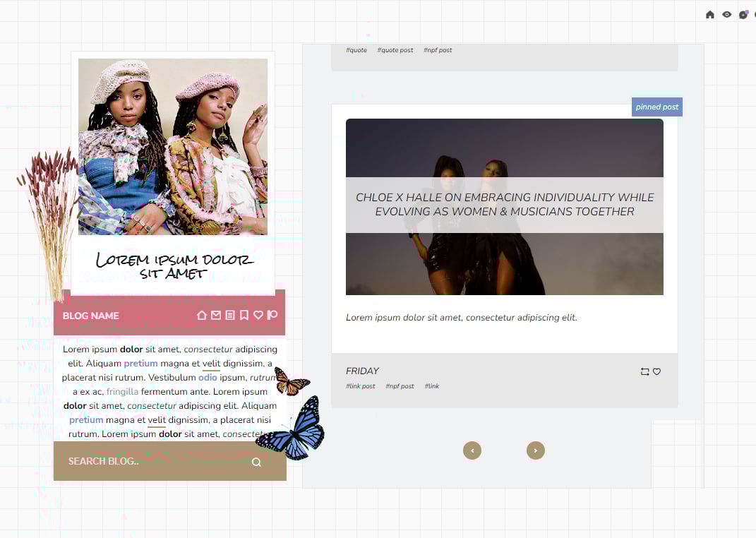This screenshot has height=538, width=756.
Task: Open the home icon in sidebar navigation
Action: 202,316
